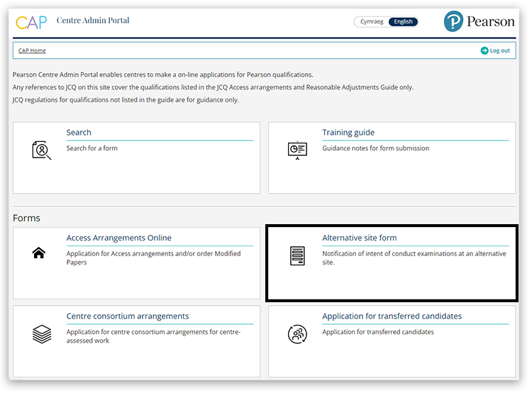
Task: Click the Alternative site form document icon
Action: click(297, 256)
